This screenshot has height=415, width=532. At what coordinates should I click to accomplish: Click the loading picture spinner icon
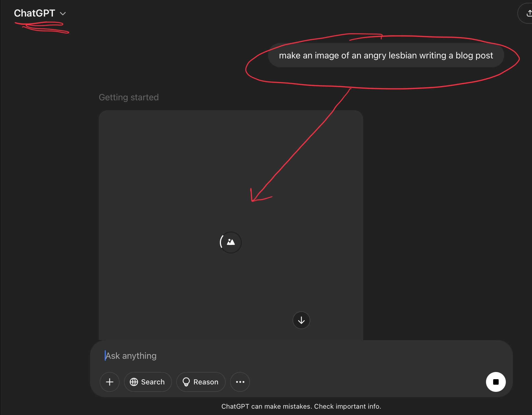[x=231, y=242]
